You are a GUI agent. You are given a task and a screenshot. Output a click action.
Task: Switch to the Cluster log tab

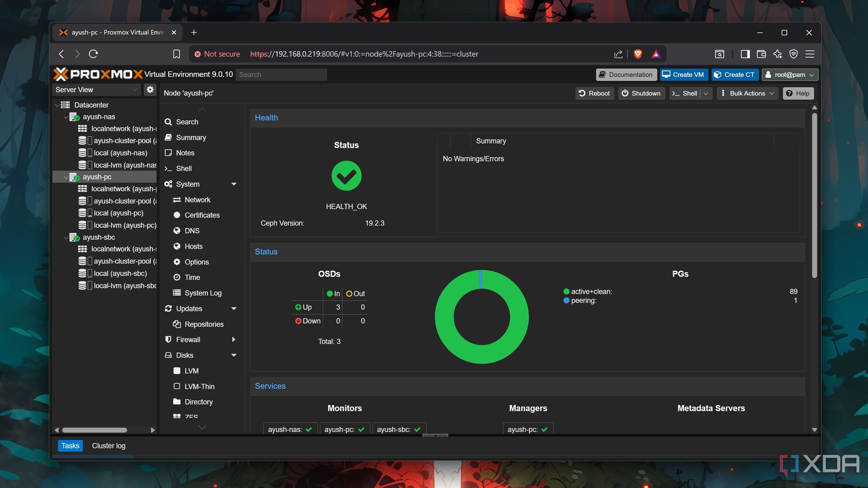[108, 446]
